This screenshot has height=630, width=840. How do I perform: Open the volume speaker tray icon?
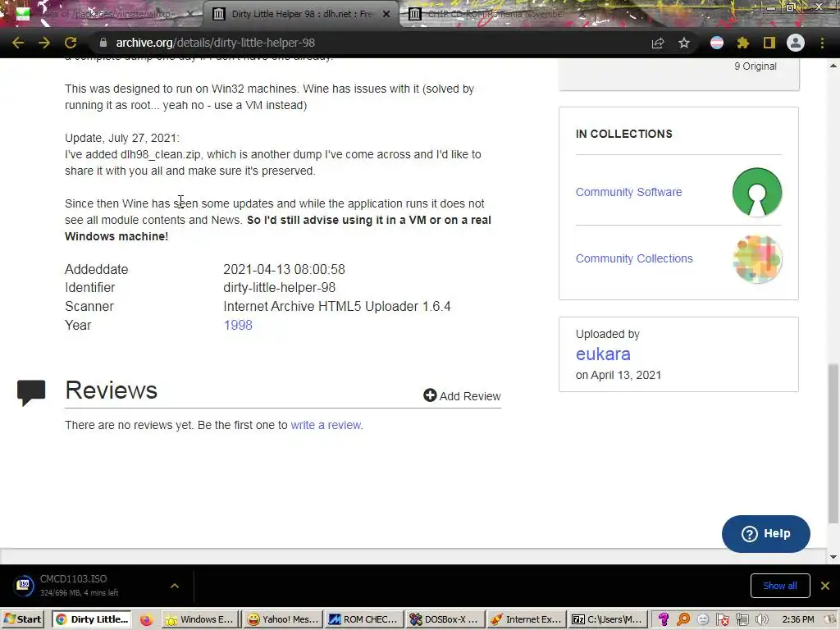[762, 620]
